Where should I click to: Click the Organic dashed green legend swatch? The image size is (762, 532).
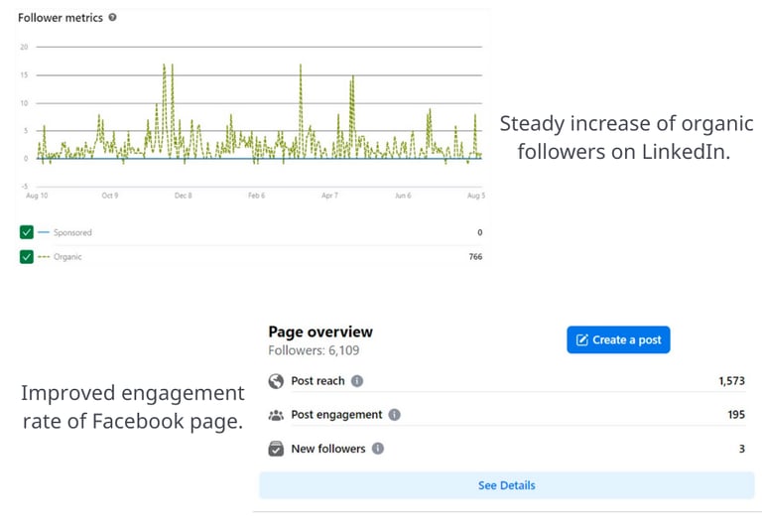pyautogui.click(x=44, y=257)
